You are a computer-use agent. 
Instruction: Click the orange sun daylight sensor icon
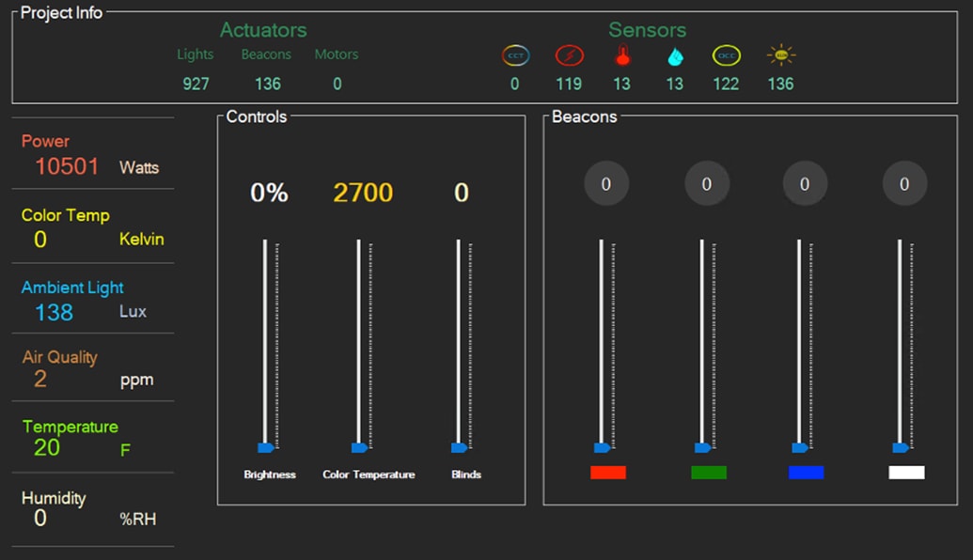(x=780, y=55)
